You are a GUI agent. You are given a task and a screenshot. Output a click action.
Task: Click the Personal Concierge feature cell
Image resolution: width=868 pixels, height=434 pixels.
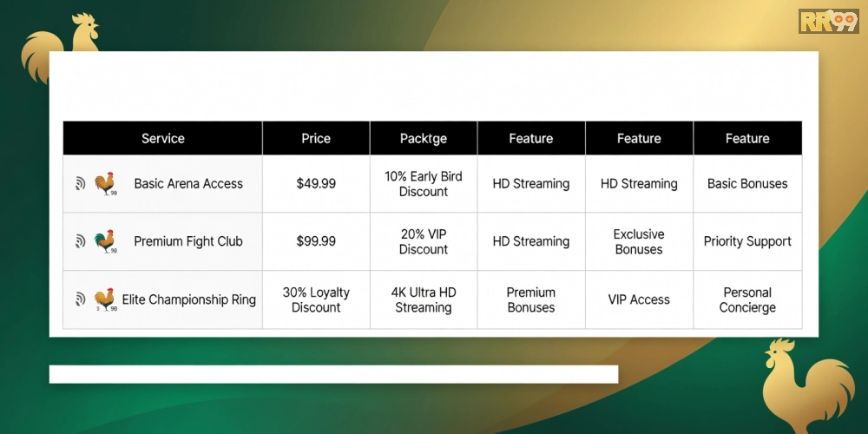tap(747, 300)
